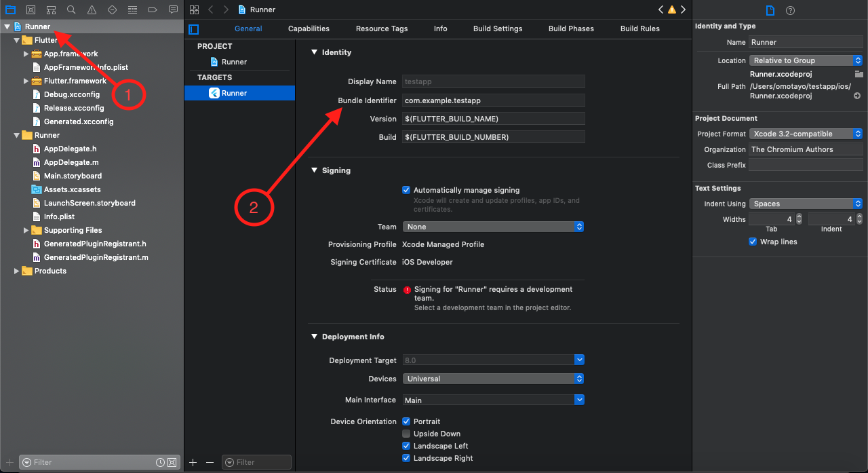
Task: Open the Location Relative to Group dropdown
Action: 806,60
